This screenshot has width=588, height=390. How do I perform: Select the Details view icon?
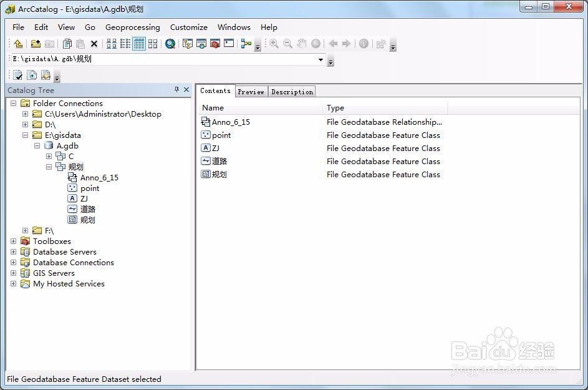(139, 44)
